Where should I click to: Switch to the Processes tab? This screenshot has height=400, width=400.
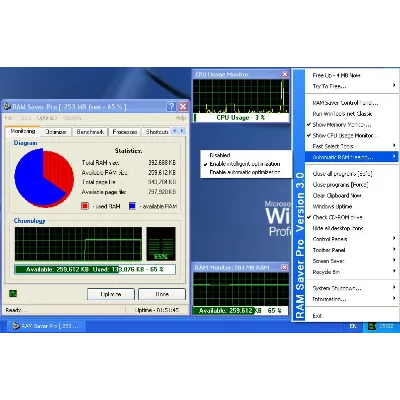click(125, 132)
